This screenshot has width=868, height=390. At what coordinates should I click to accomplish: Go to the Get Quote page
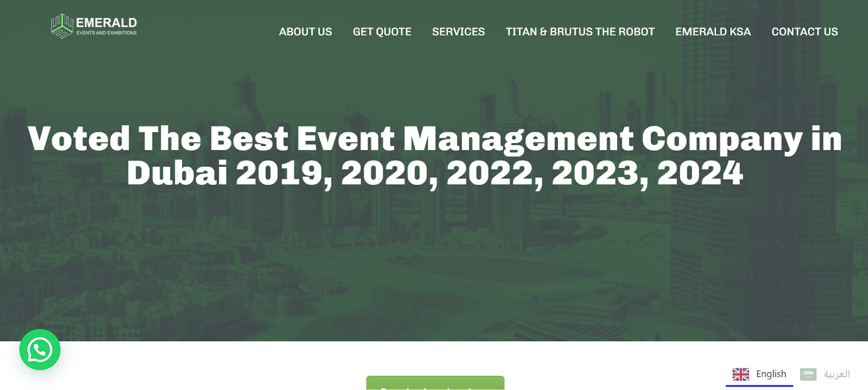[x=382, y=32]
